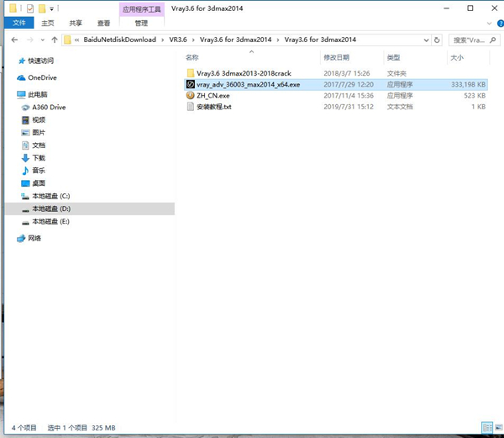Click the up-one-level arrow button

tap(55, 40)
